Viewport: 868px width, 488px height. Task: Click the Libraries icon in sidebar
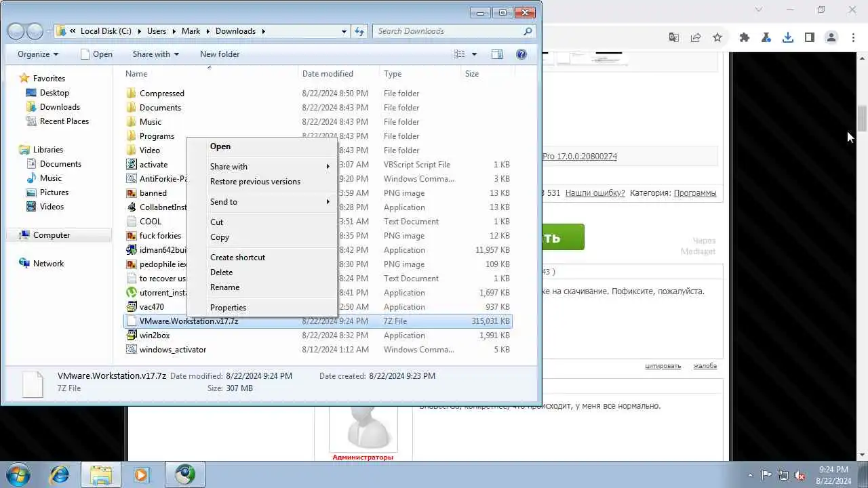pos(24,150)
